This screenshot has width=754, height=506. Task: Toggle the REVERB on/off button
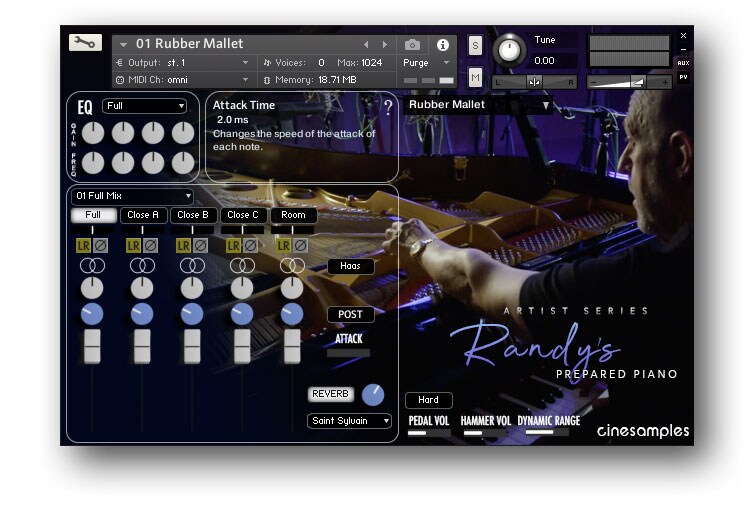click(330, 394)
